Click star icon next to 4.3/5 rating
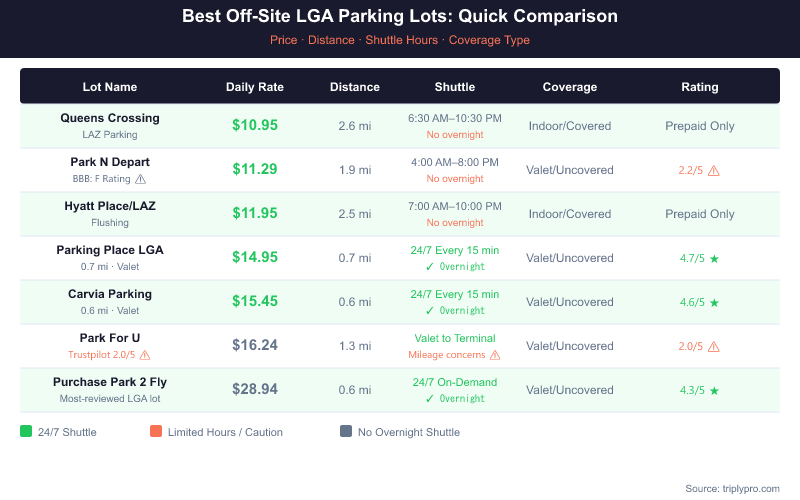The height and width of the screenshot is (500, 800). pyautogui.click(x=714, y=390)
